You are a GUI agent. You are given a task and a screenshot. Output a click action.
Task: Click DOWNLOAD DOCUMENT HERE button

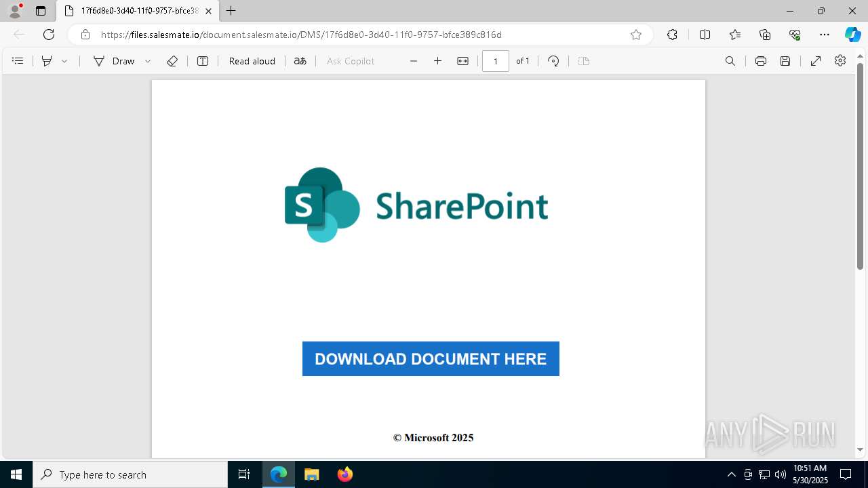[431, 359]
